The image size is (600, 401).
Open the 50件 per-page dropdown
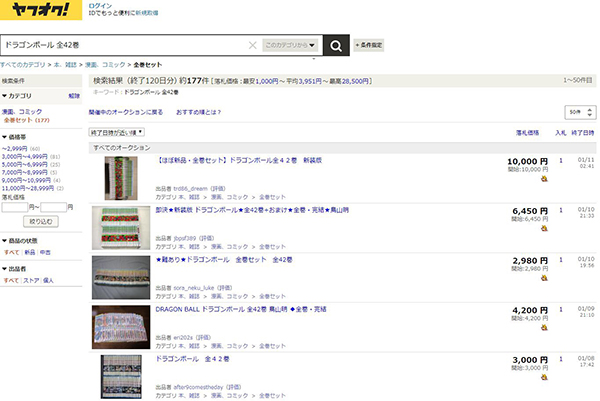point(580,112)
